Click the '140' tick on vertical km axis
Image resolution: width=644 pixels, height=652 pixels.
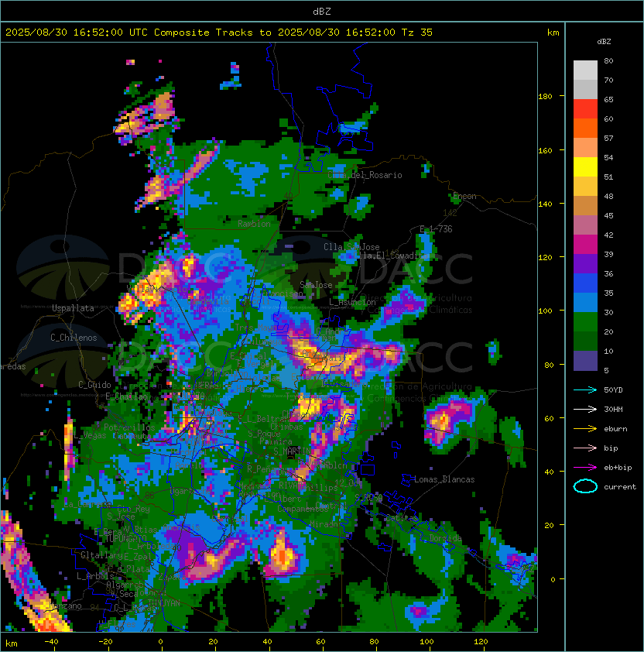pyautogui.click(x=545, y=204)
